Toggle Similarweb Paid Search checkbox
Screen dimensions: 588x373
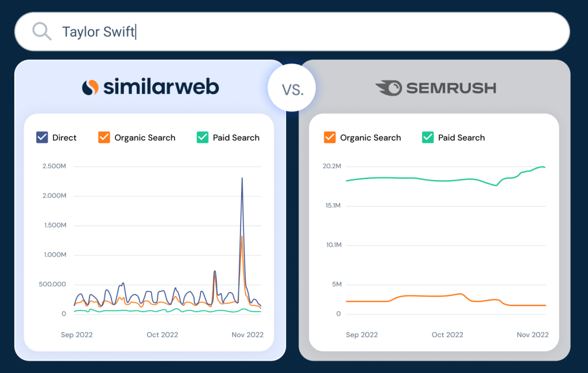tap(203, 137)
